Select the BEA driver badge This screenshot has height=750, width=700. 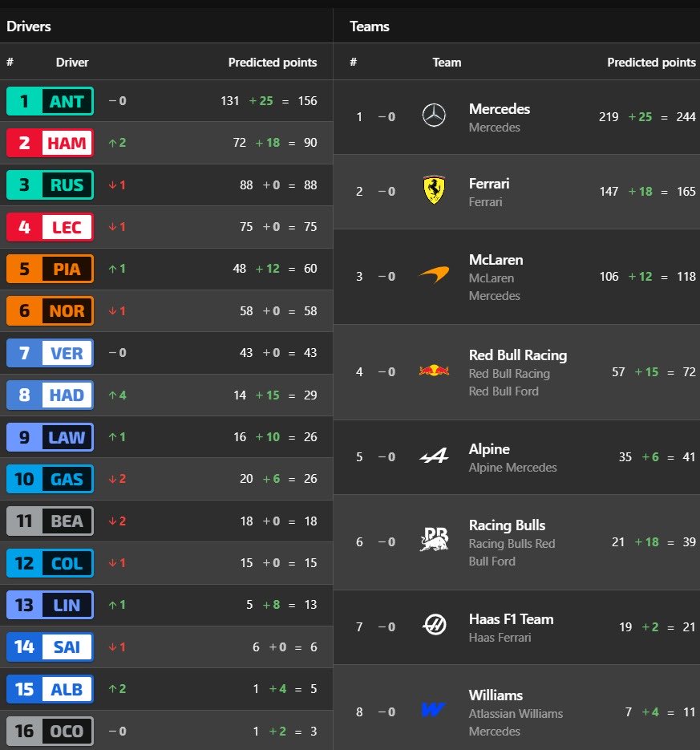click(50, 521)
